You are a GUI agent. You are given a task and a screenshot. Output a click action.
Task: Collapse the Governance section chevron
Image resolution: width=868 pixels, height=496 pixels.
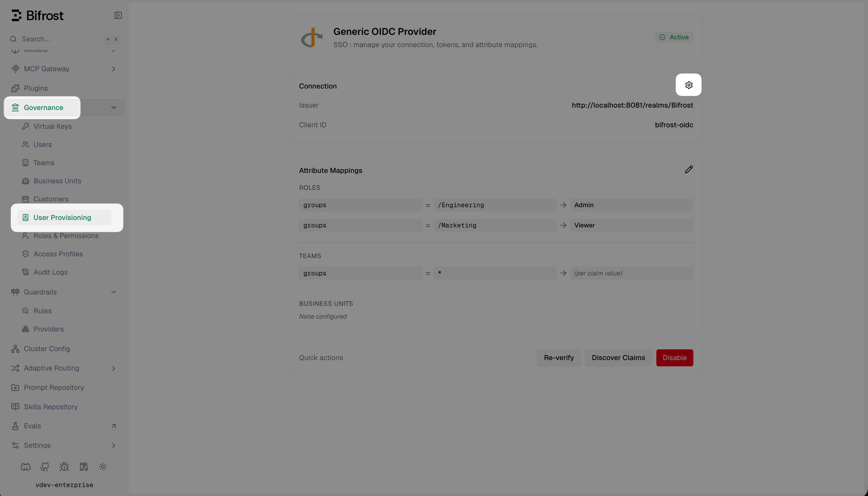114,108
